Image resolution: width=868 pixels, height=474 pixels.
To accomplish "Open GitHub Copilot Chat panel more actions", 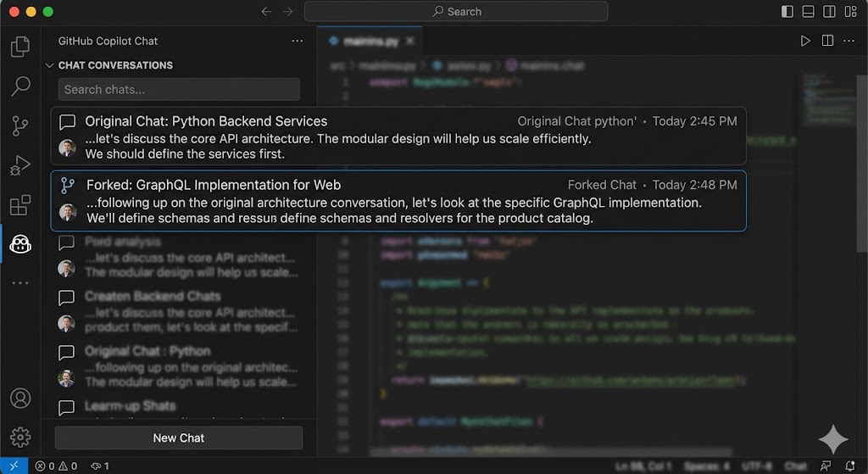I will pyautogui.click(x=298, y=41).
